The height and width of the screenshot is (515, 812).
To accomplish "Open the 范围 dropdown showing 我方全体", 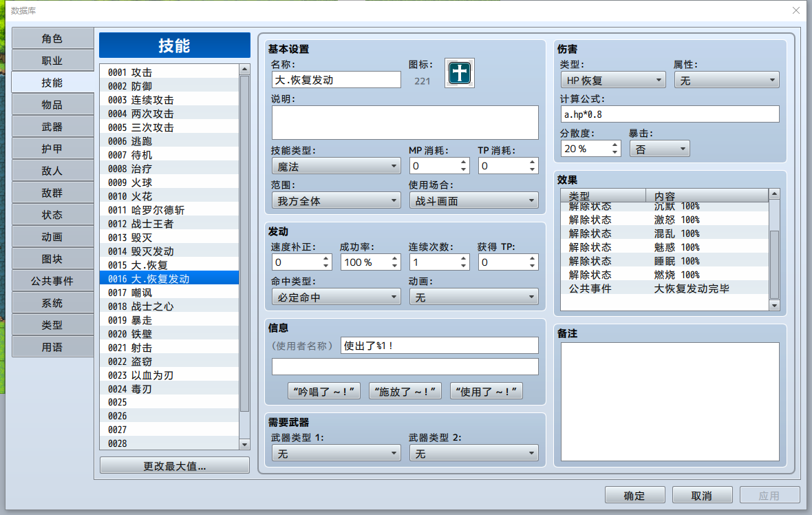I will click(336, 200).
